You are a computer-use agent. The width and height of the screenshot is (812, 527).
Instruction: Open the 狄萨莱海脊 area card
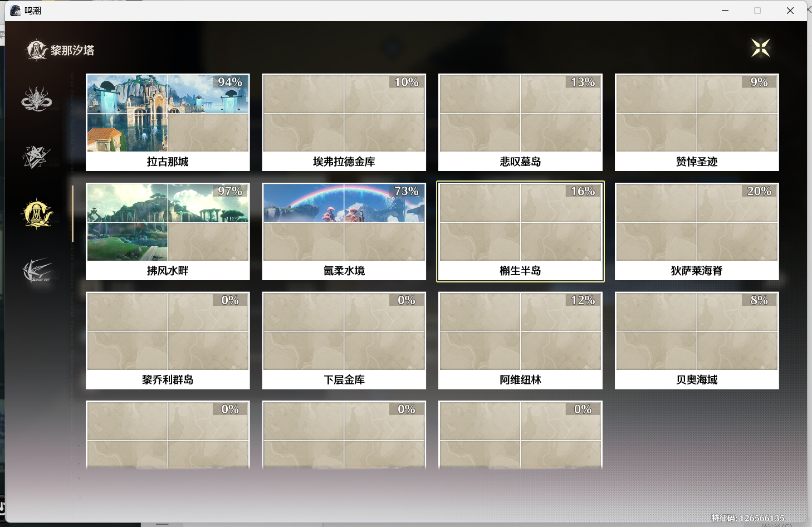click(x=696, y=231)
